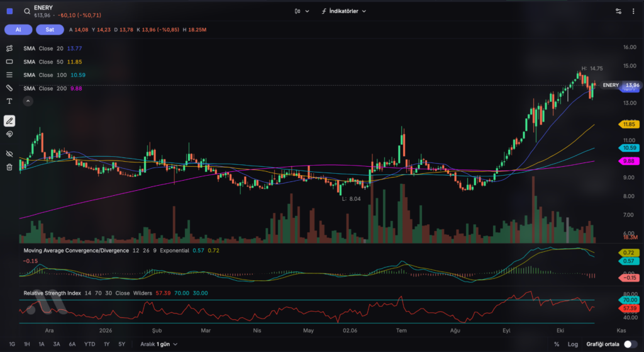Open the İndikatörler dropdown
Viewport: 644px width, 352px height.
click(344, 11)
